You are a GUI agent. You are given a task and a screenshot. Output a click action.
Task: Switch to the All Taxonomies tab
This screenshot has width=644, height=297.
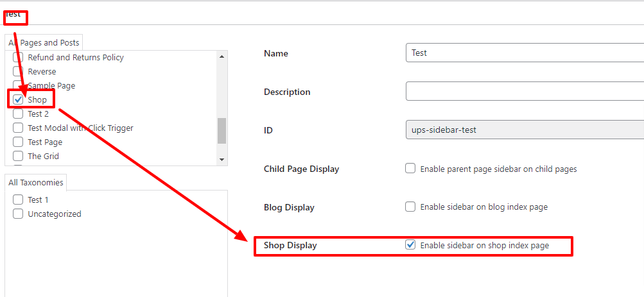(x=36, y=182)
